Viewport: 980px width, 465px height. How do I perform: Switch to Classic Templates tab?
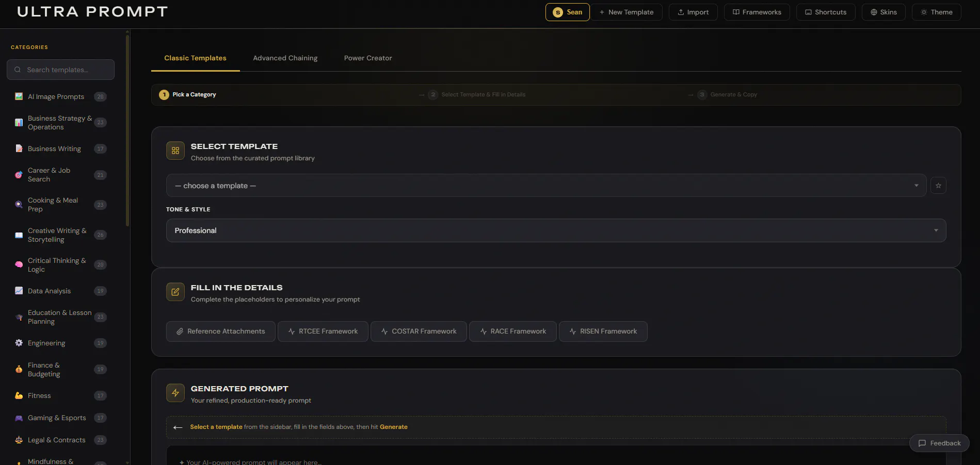click(x=195, y=58)
